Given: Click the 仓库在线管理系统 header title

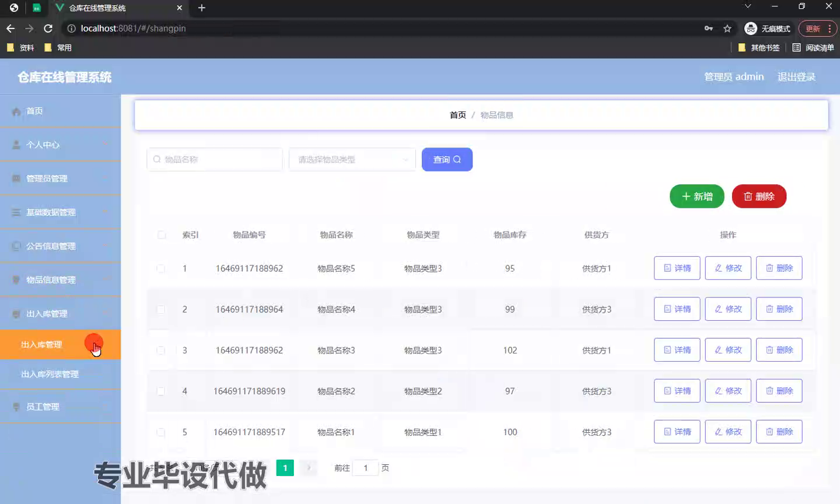Looking at the screenshot, I should click(64, 77).
